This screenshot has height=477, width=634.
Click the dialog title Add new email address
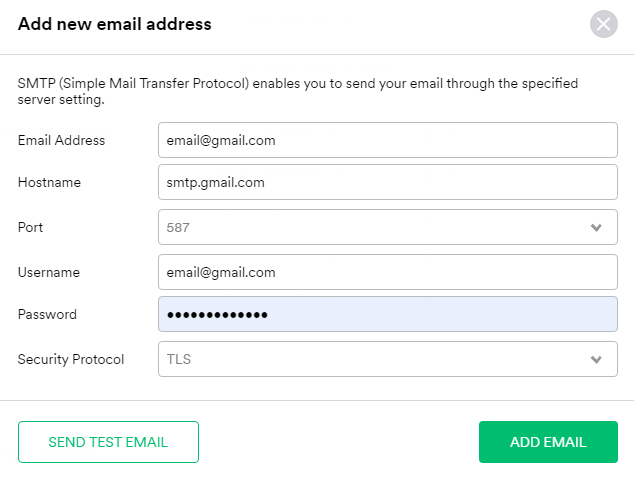point(114,24)
